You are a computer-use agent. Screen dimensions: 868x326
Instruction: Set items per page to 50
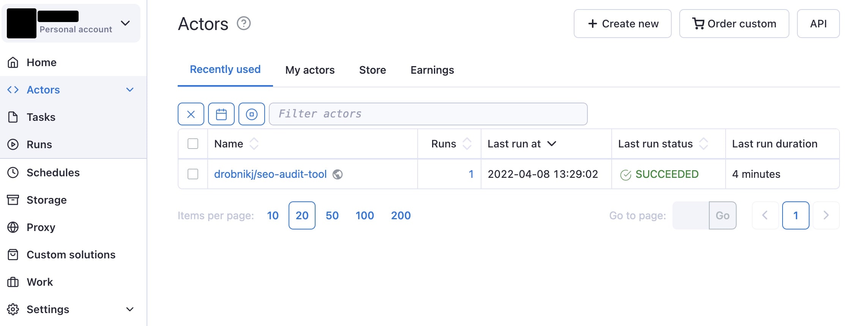332,215
